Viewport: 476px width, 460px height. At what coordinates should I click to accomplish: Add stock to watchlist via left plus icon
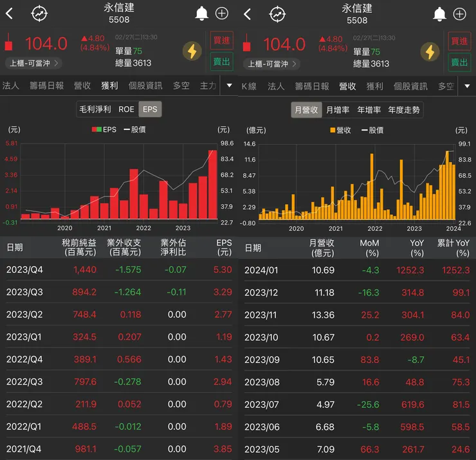pos(222,14)
